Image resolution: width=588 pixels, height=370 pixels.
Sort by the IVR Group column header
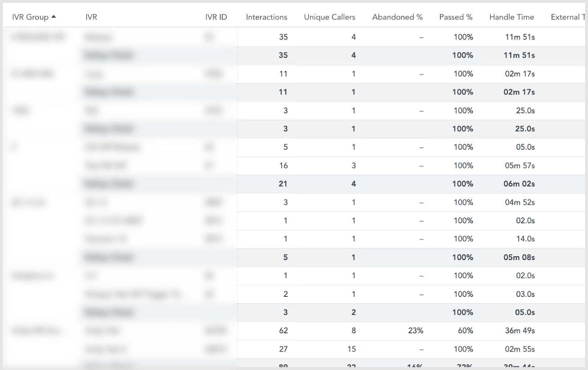[x=30, y=17]
